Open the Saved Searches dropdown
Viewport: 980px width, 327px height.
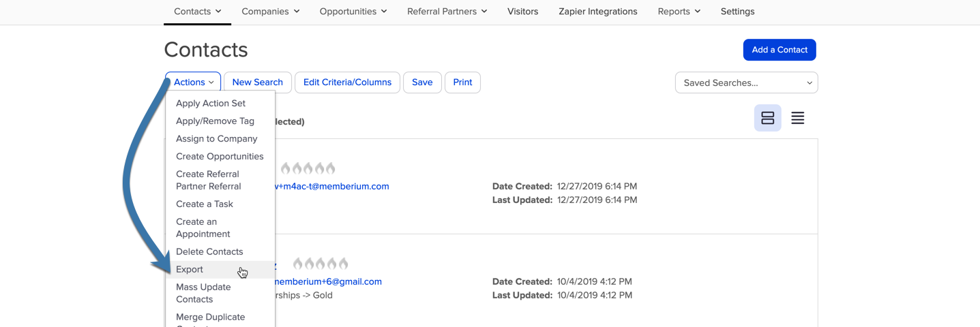[746, 82]
